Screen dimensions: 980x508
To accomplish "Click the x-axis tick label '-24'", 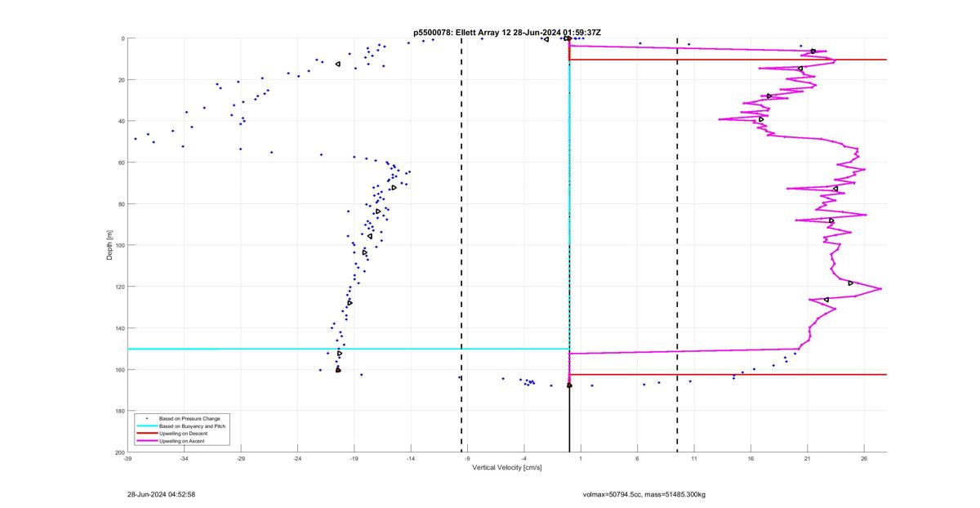I will (x=297, y=459).
